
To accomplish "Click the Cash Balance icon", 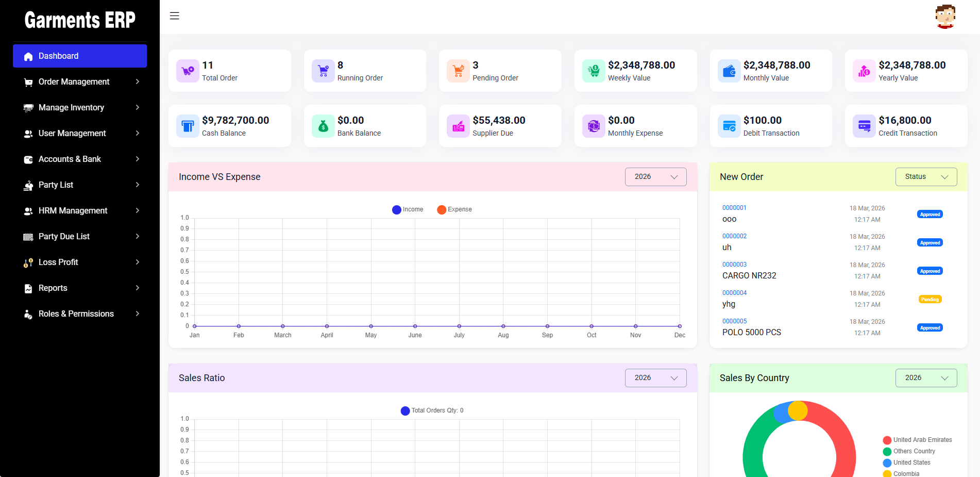I will [x=188, y=126].
